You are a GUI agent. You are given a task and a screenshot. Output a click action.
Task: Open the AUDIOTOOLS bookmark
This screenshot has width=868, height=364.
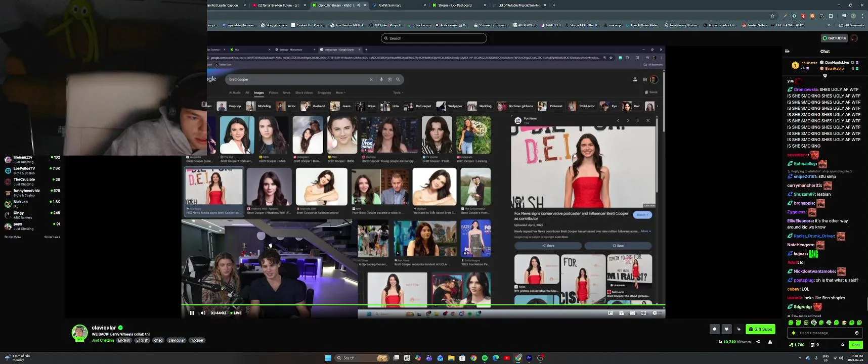(525, 25)
